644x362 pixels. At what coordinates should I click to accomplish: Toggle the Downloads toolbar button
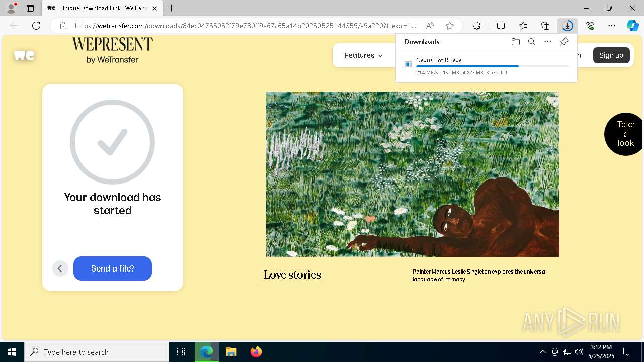pos(568,26)
